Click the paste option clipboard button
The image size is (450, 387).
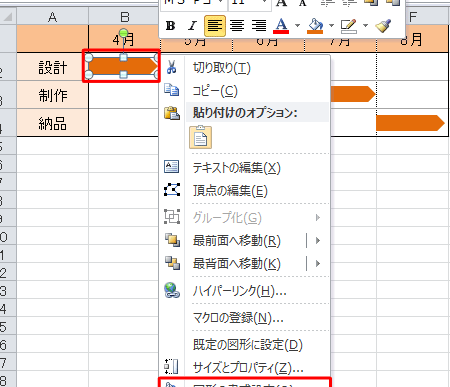click(x=200, y=137)
